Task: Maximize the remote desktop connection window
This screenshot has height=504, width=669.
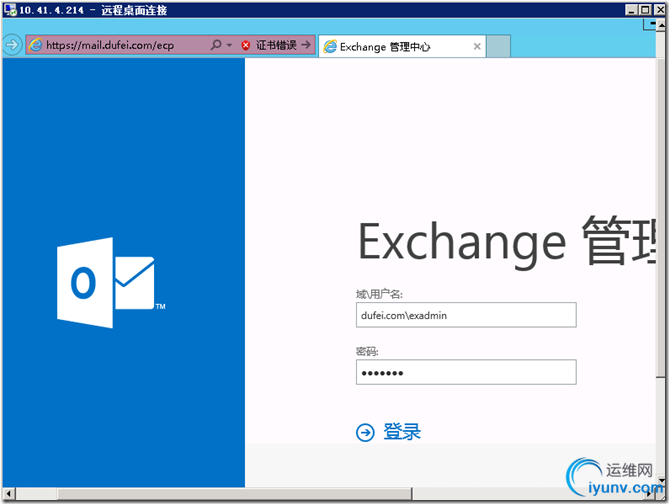Action: (x=646, y=10)
